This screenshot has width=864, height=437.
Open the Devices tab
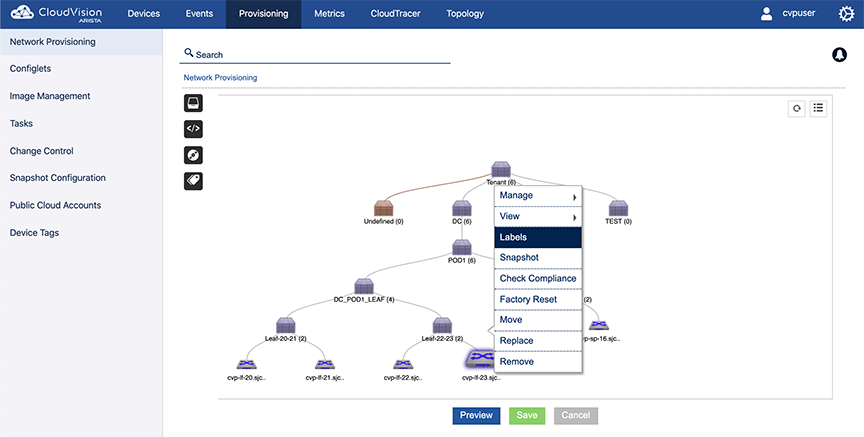(144, 14)
